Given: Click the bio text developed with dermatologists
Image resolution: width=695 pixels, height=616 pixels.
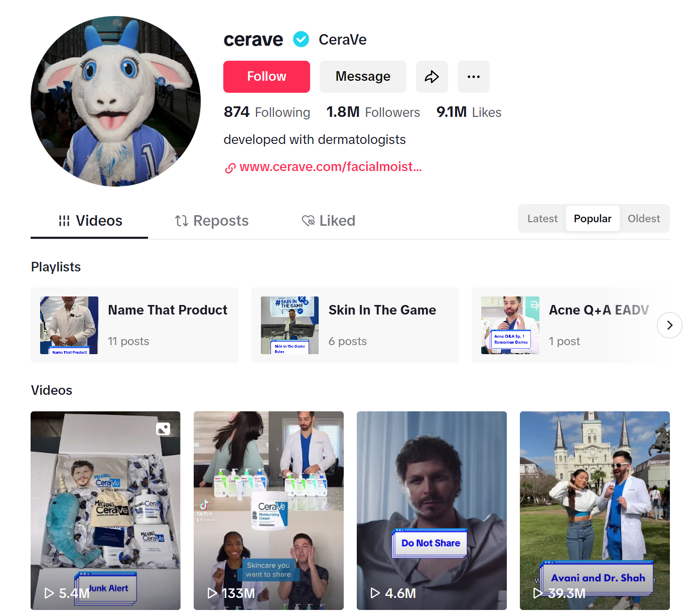Looking at the screenshot, I should click(x=315, y=139).
